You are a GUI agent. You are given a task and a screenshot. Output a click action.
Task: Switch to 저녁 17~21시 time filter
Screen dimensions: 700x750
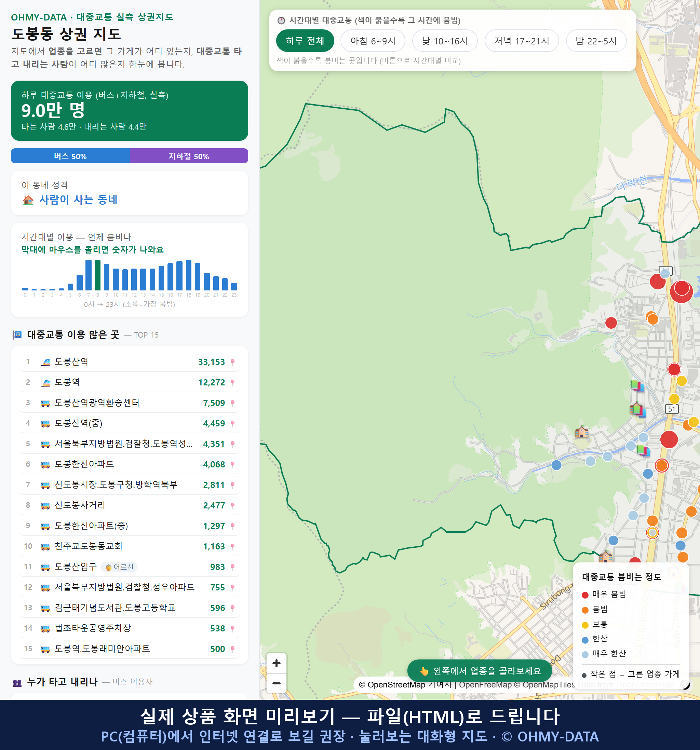522,41
